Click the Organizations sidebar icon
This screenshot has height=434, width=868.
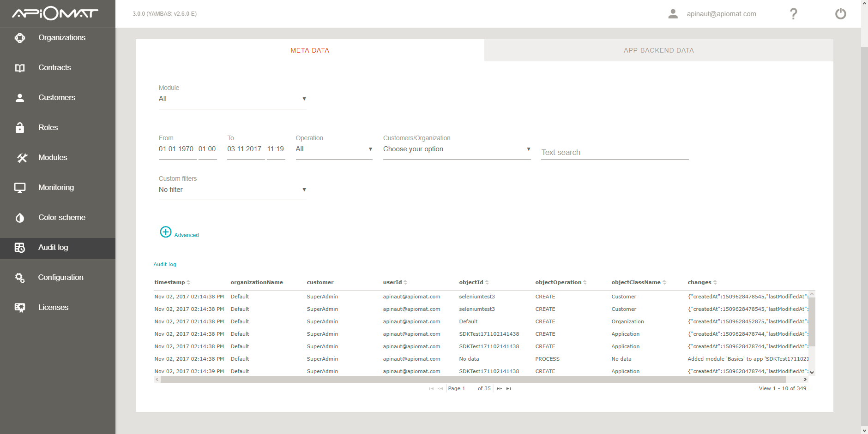20,38
